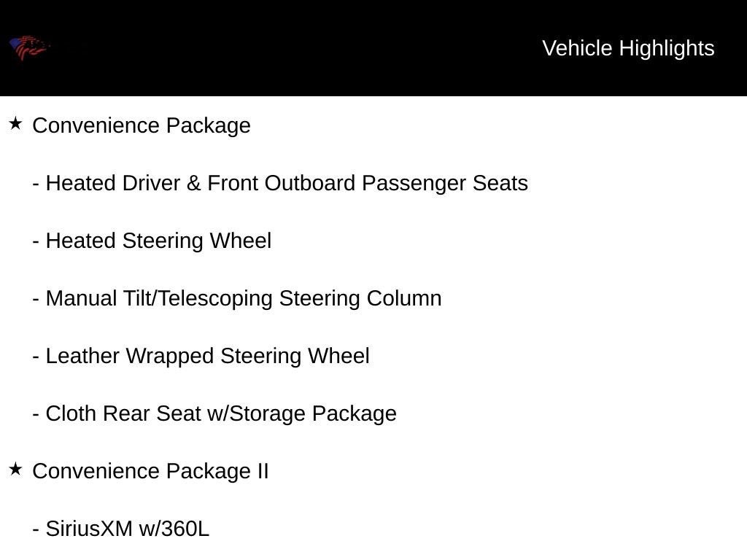
Task: Select the Vehicle Highlights header title
Action: point(628,48)
